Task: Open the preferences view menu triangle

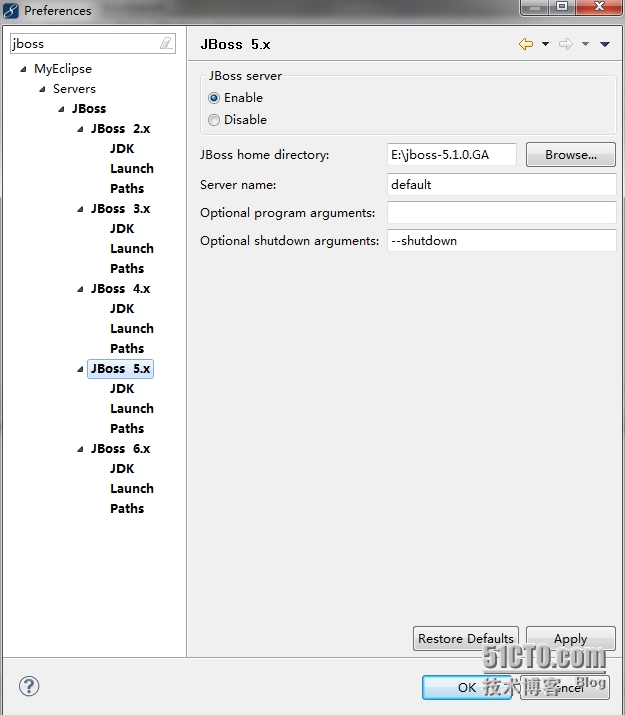Action: click(x=604, y=44)
